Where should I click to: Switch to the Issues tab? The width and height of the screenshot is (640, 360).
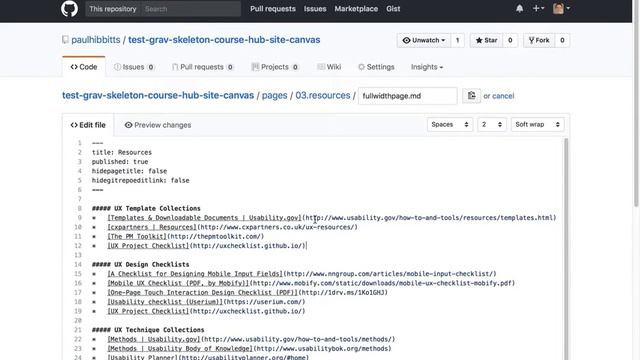(134, 67)
